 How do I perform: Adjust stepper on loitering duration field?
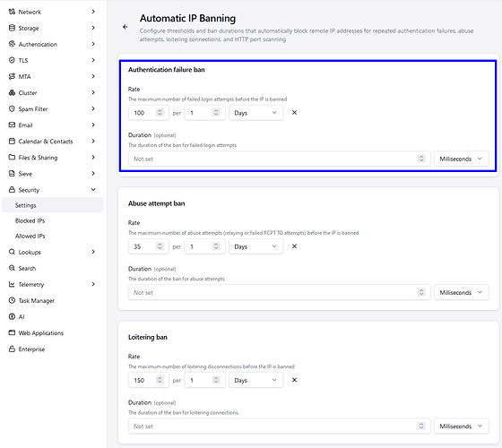tap(421, 426)
